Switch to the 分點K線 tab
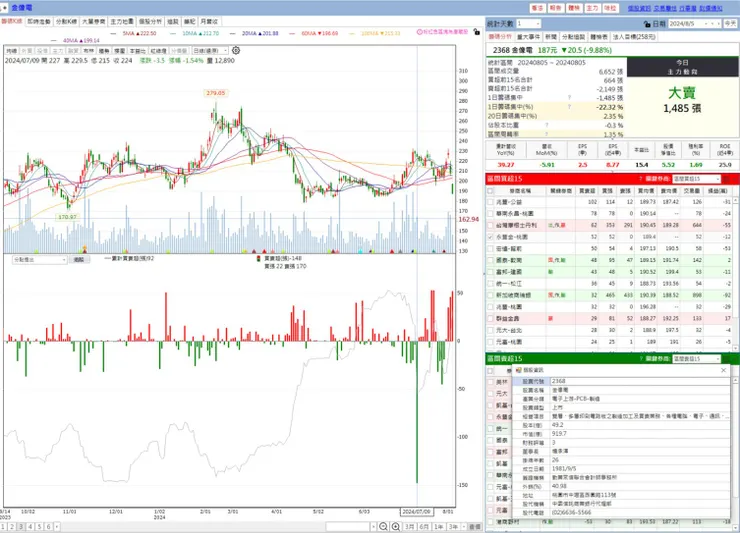The image size is (740, 533). (66, 22)
